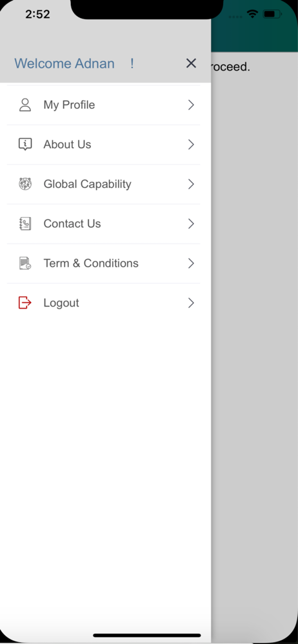Click the red Logout exit icon
Image resolution: width=298 pixels, height=644 pixels.
pos(25,303)
